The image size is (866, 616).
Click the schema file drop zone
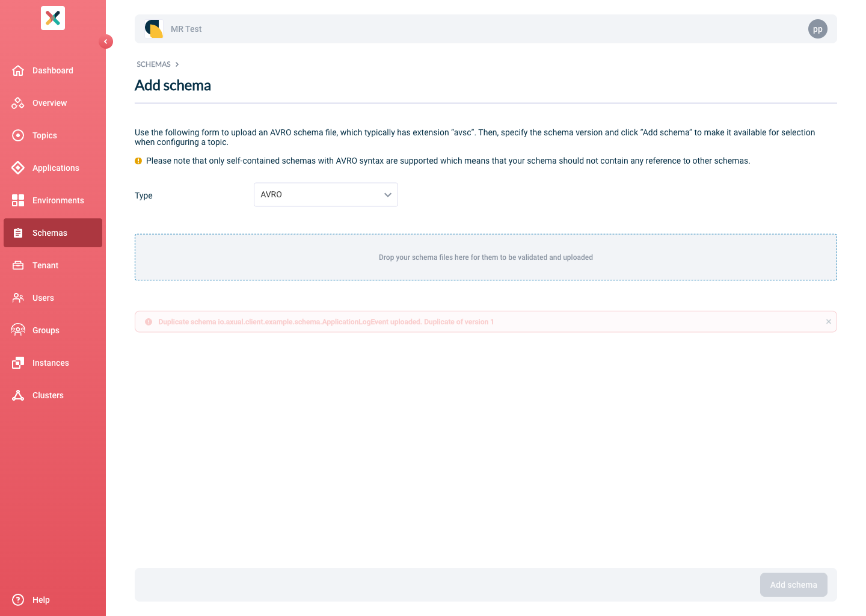point(485,257)
